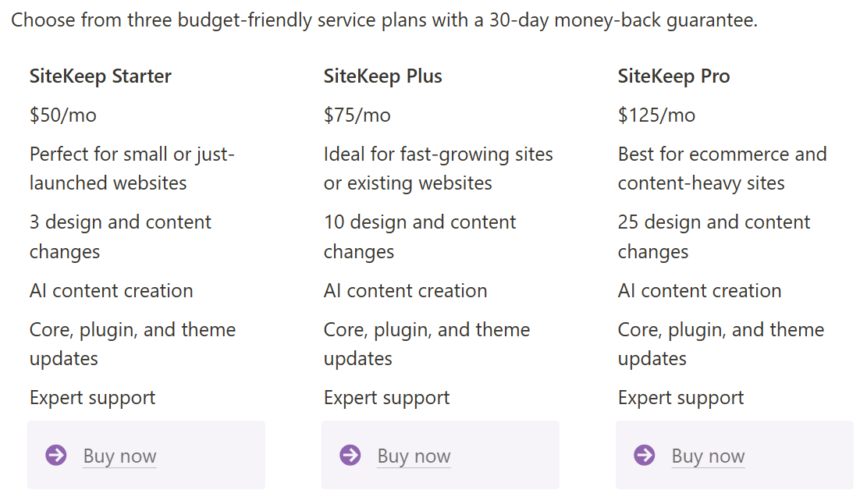Select the $50/mo price text

coord(62,115)
